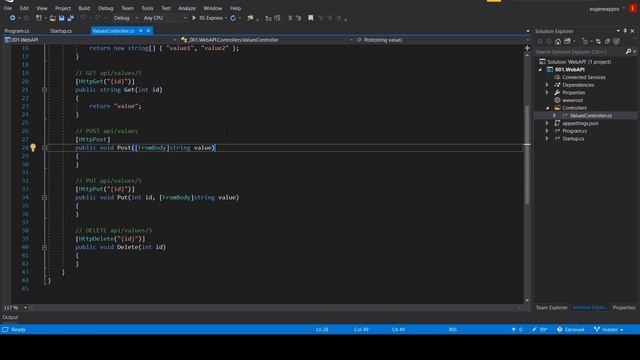Image resolution: width=640 pixels, height=360 pixels.
Task: Open the Any CPU platform dropdown
Action: (x=164, y=18)
